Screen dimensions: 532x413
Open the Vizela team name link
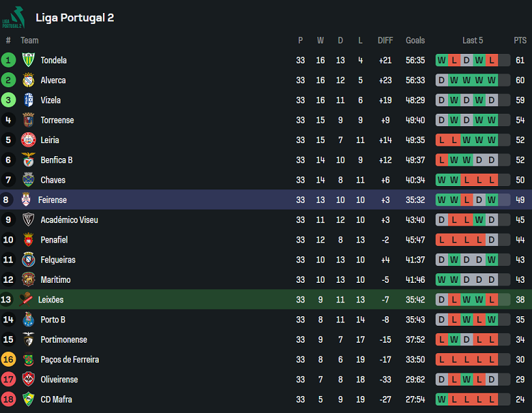(x=50, y=100)
